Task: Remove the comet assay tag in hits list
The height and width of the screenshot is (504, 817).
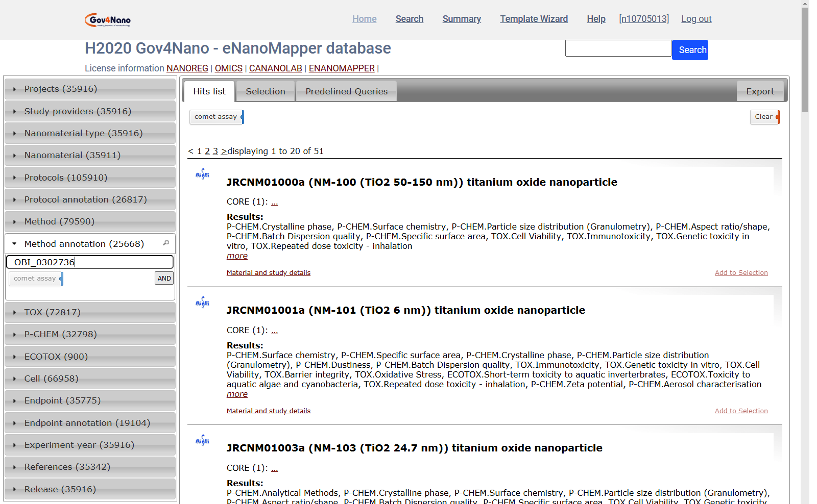Action: click(242, 117)
